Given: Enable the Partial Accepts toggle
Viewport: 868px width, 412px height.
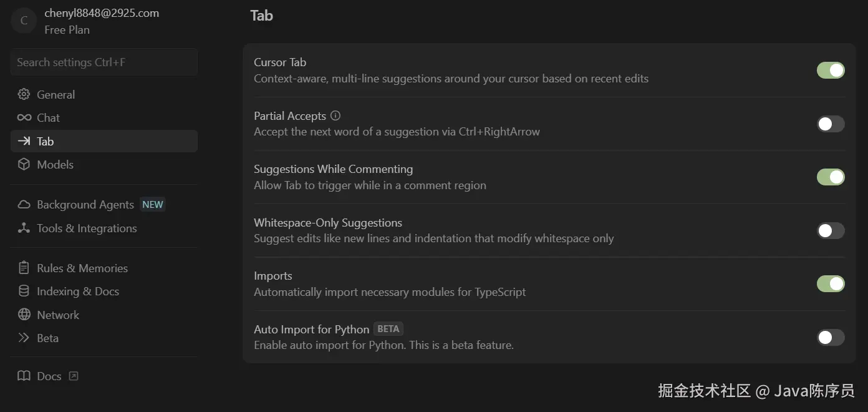Looking at the screenshot, I should pos(831,124).
